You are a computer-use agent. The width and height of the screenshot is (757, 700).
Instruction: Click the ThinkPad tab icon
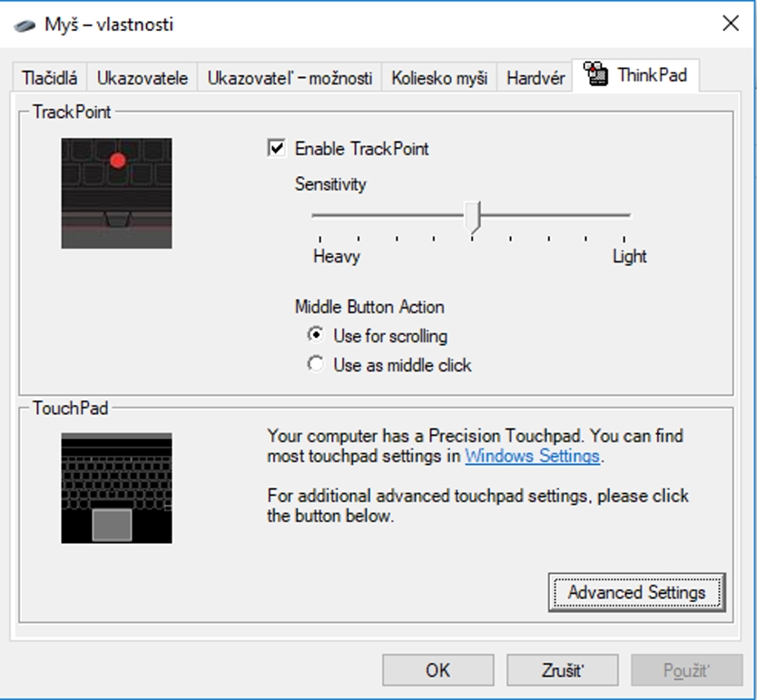point(595,74)
